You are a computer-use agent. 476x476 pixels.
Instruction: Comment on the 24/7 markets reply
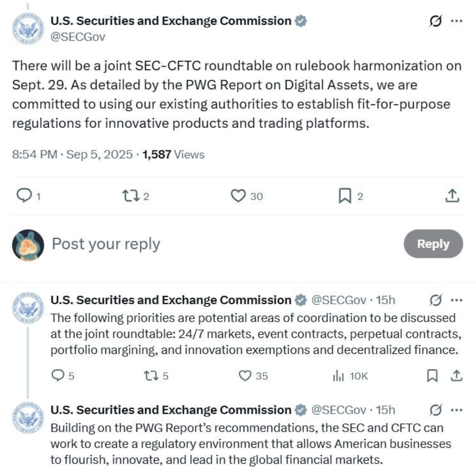(x=58, y=376)
